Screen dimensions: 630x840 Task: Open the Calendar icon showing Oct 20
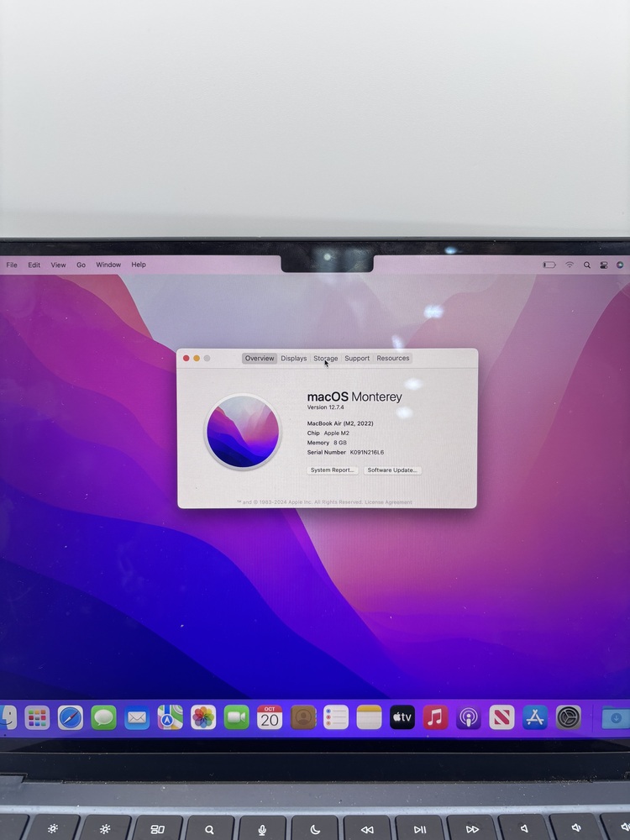click(x=270, y=717)
